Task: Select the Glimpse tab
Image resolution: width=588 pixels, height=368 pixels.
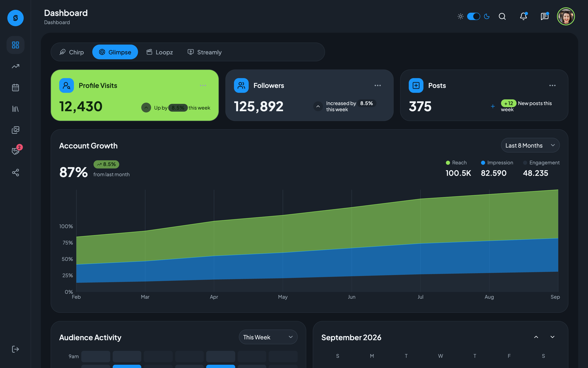Action: [115, 52]
